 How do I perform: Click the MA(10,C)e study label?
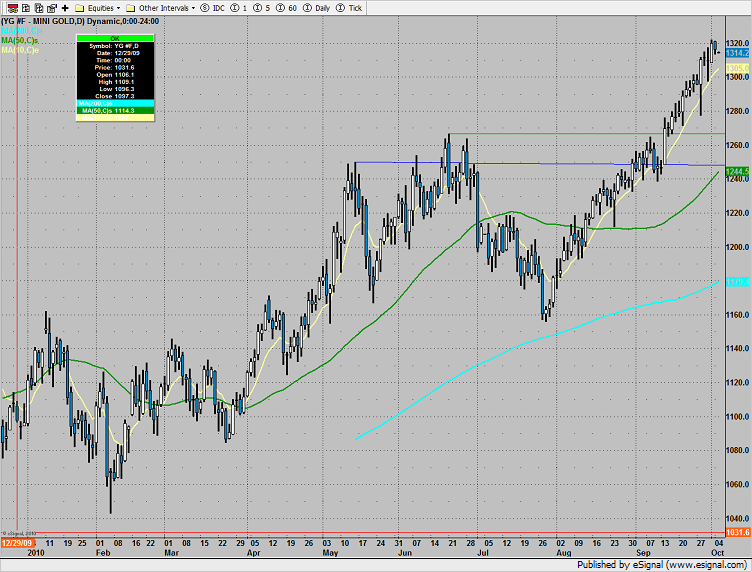tap(20, 50)
